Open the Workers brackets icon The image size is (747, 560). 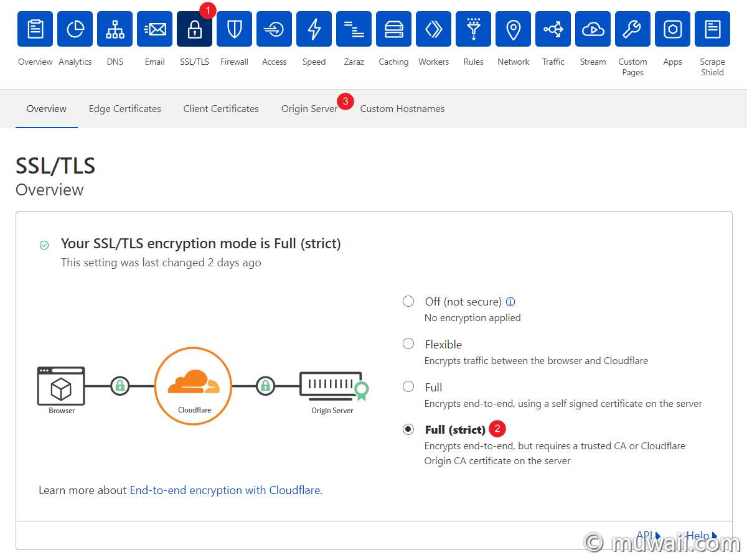[x=434, y=29]
